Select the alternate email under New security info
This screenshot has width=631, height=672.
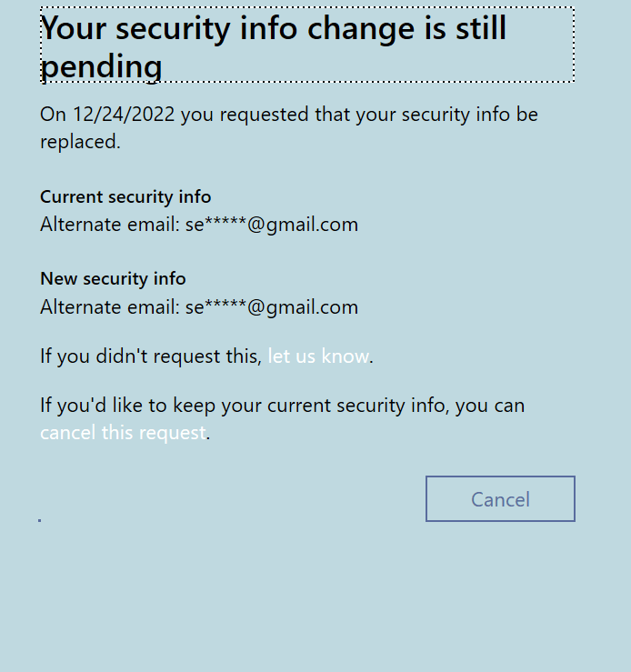[x=199, y=307]
